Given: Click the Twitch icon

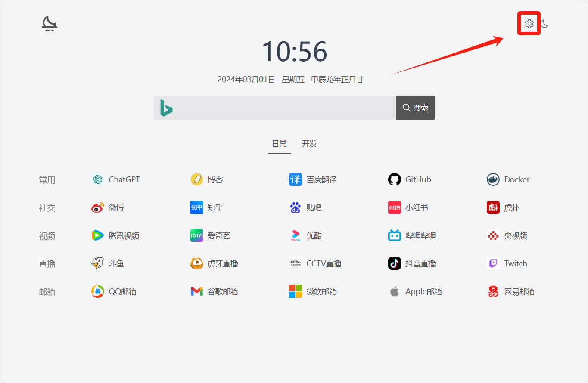Looking at the screenshot, I should (493, 263).
